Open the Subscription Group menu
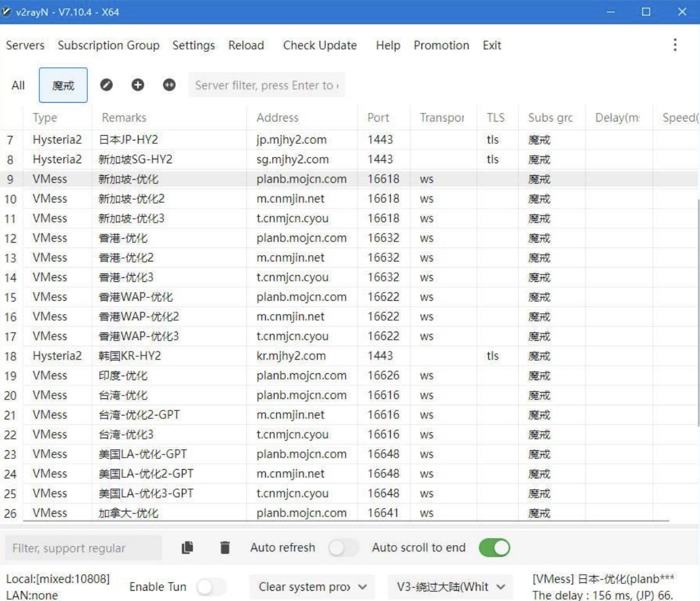 point(108,45)
